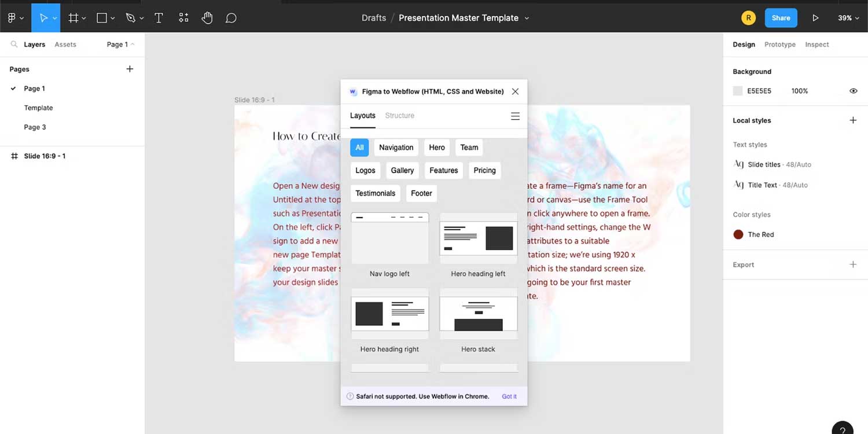Toggle the Footer layout filter
Image resolution: width=868 pixels, height=434 pixels.
[x=421, y=193]
